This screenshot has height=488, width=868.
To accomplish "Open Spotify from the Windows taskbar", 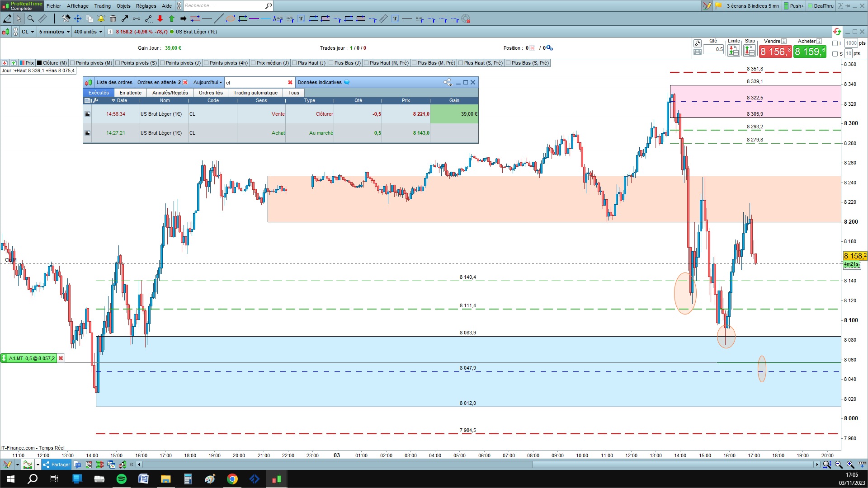I will pyautogui.click(x=122, y=479).
